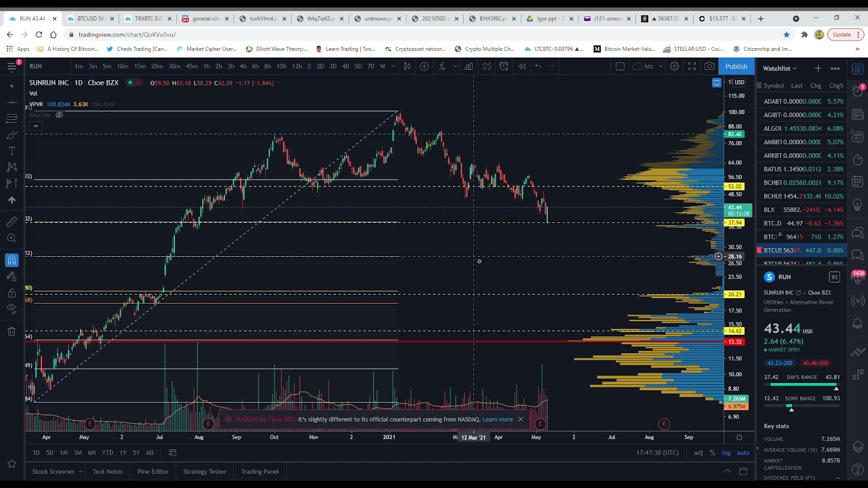Open time axis settings gear at chart bottom corner
868x488 pixels.
(x=739, y=437)
